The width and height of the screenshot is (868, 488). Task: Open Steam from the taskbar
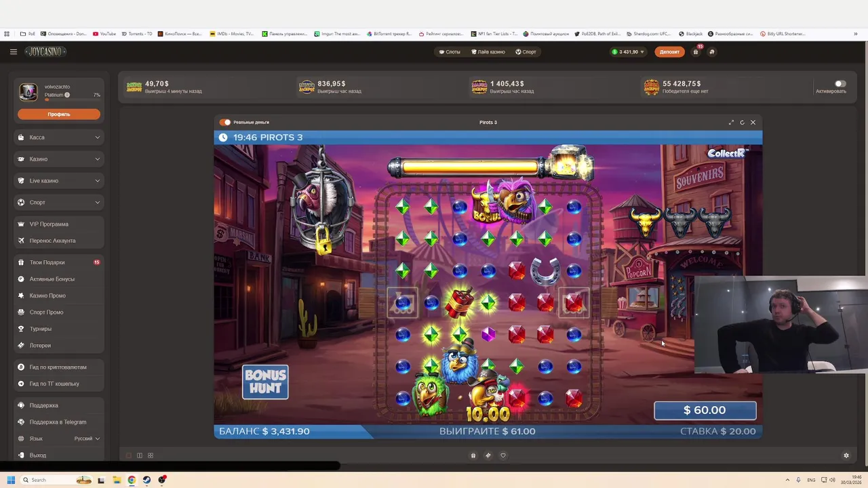click(146, 480)
